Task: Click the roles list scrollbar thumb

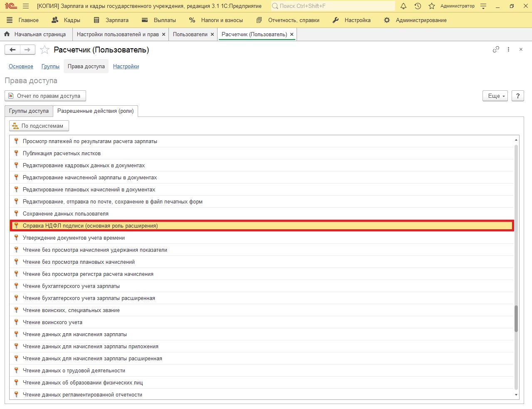Action: (x=516, y=319)
